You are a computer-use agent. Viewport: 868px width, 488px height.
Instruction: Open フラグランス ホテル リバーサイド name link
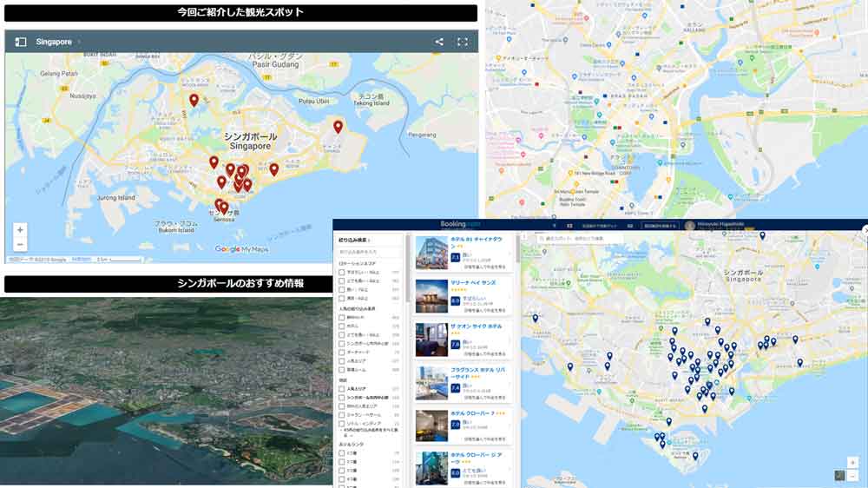tap(477, 373)
